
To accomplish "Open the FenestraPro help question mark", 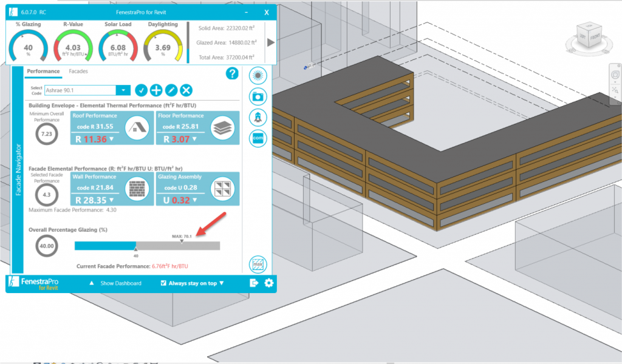I will coord(232,73).
